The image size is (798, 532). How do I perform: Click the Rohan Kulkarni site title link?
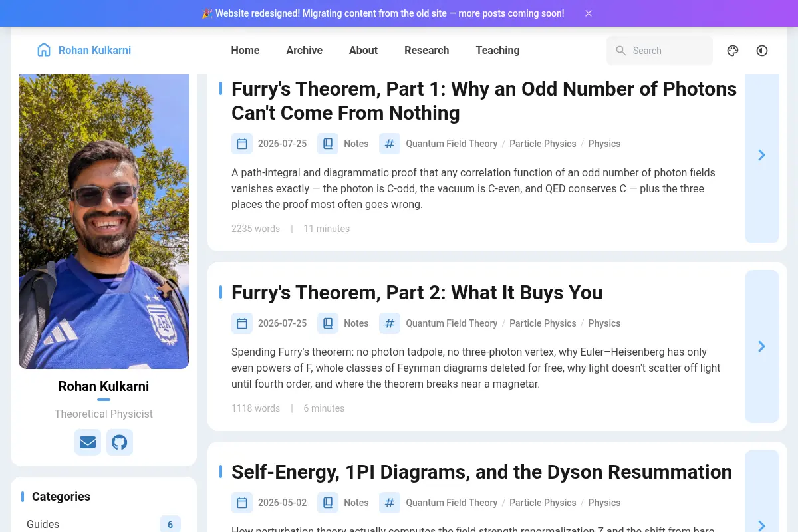(x=94, y=51)
